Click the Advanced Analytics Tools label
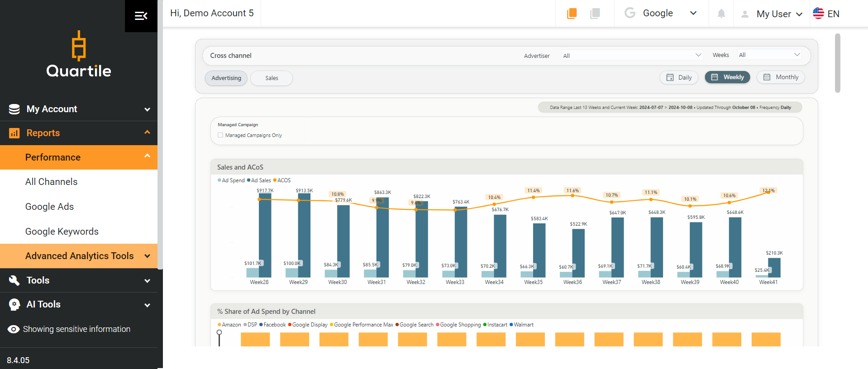Viewport: 868px width, 369px height. pos(79,256)
